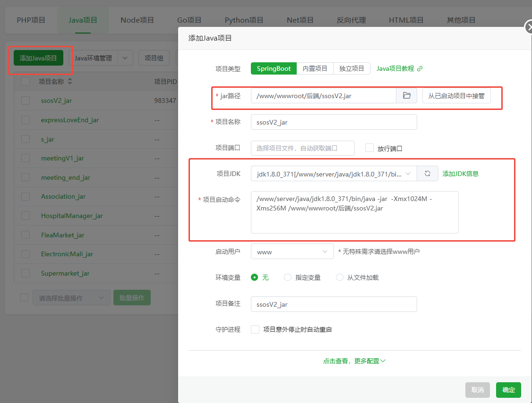This screenshot has width=532, height=403.
Task: Expand 点击查看，更多配置 section
Action: click(354, 361)
